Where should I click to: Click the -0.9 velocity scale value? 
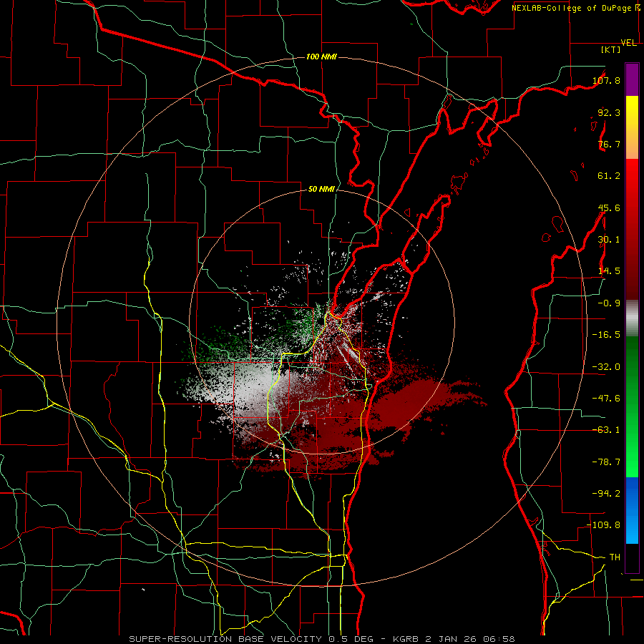609,303
